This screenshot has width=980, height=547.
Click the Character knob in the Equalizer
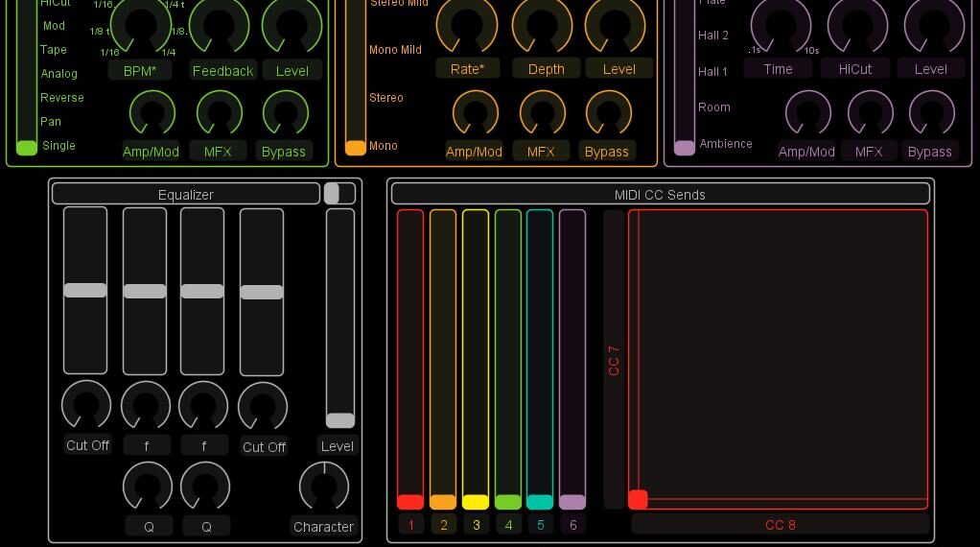tap(324, 486)
